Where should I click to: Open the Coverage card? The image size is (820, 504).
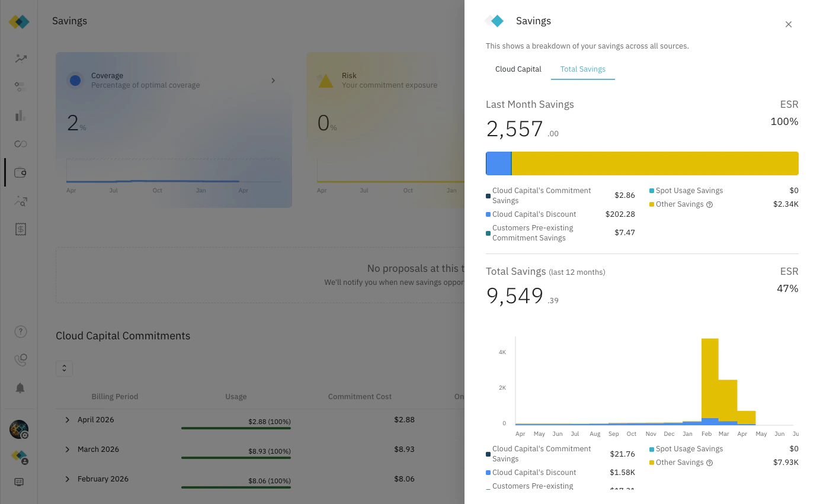174,130
